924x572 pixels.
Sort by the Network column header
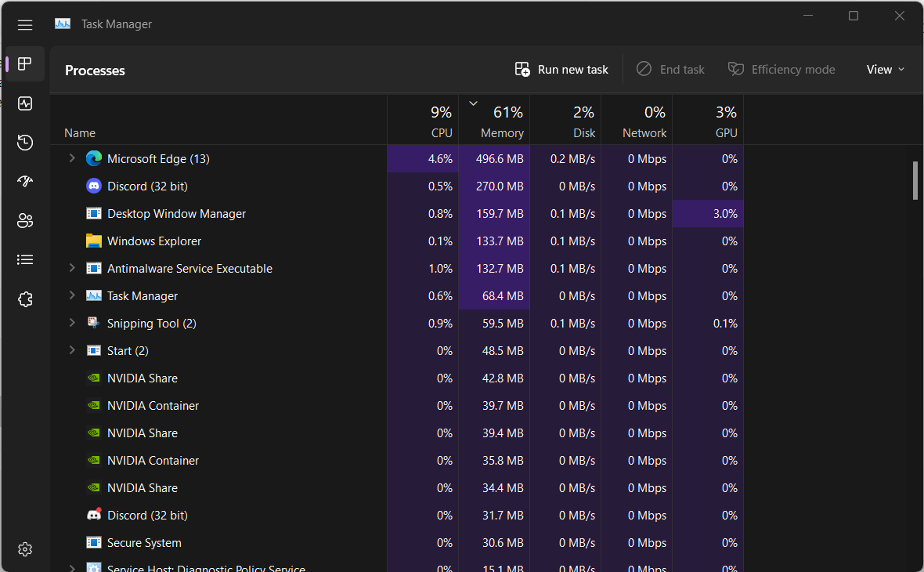(x=637, y=120)
